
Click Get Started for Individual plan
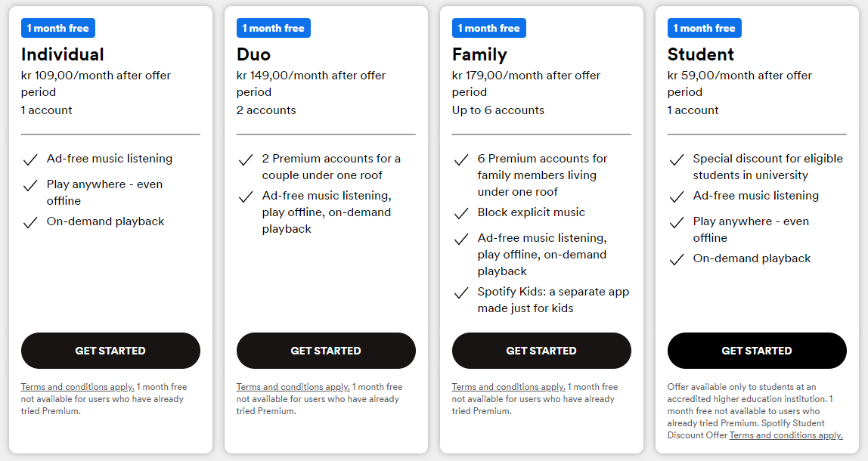point(110,351)
